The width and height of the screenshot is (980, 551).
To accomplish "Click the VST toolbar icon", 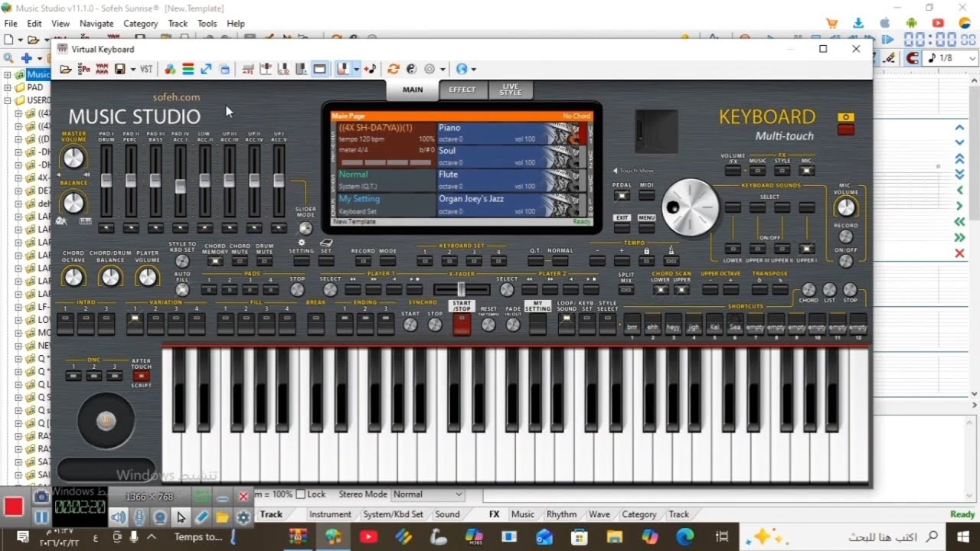I will pos(146,70).
